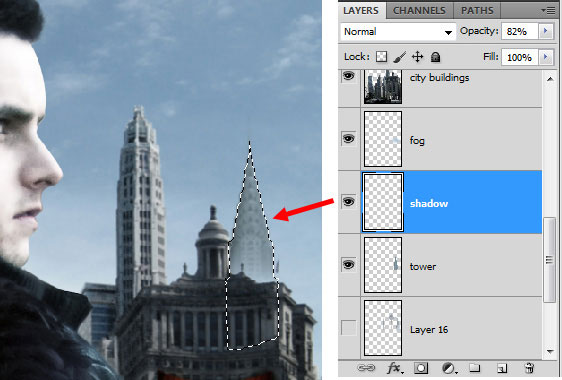
Task: Delete layer with the trash icon
Action: click(x=529, y=368)
